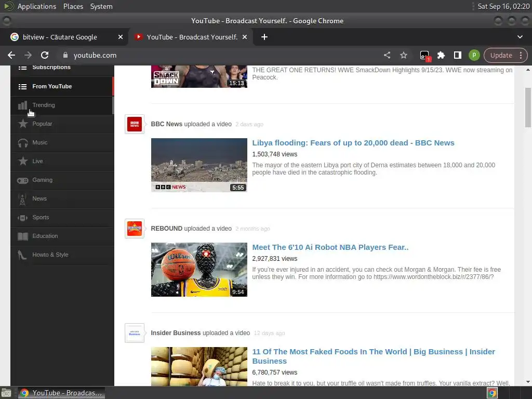Click the scrollbar up arrow
Image resolution: width=532 pixels, height=399 pixels.
(528, 70)
